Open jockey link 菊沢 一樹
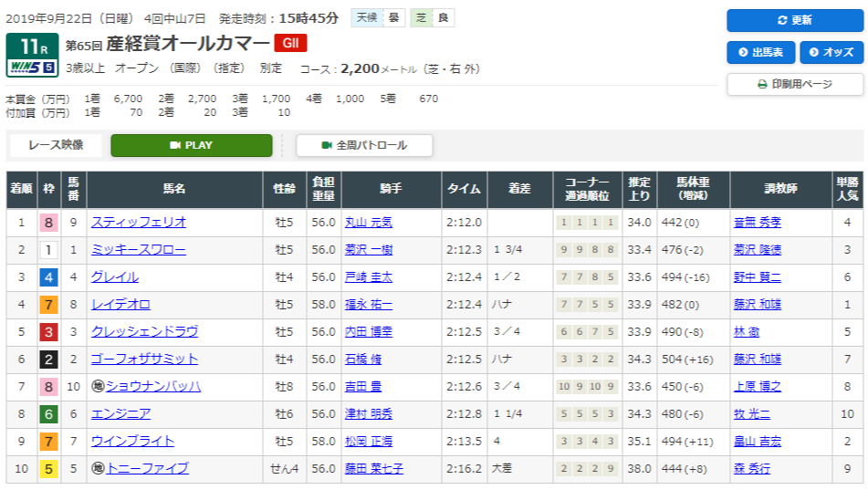The width and height of the screenshot is (868, 490). tap(369, 250)
